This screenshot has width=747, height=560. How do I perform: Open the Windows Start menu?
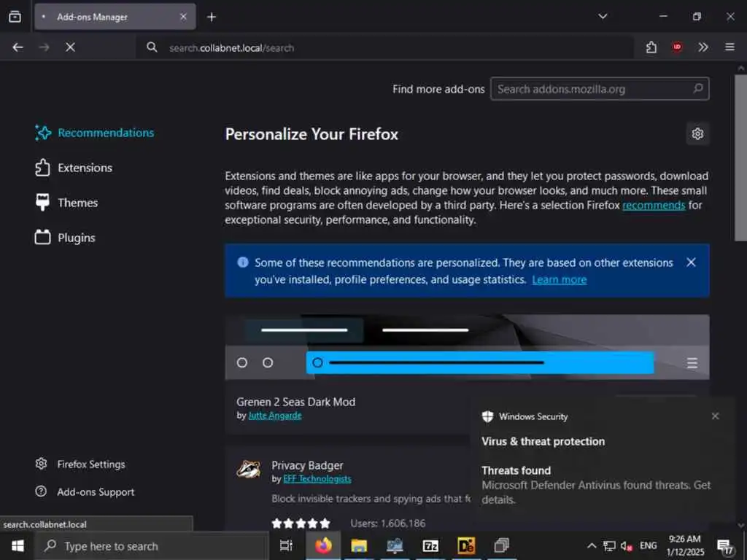[18, 546]
